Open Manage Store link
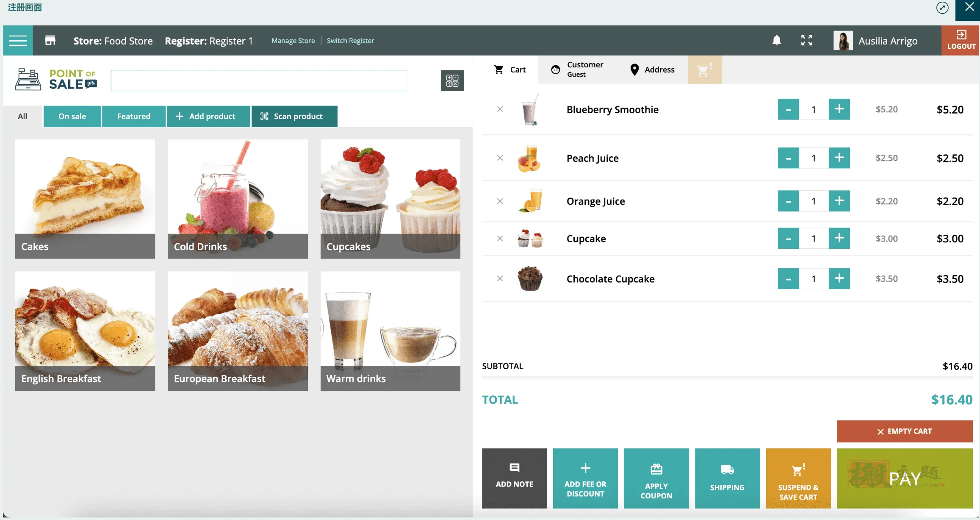Screen dimensions: 980x520 click(293, 41)
